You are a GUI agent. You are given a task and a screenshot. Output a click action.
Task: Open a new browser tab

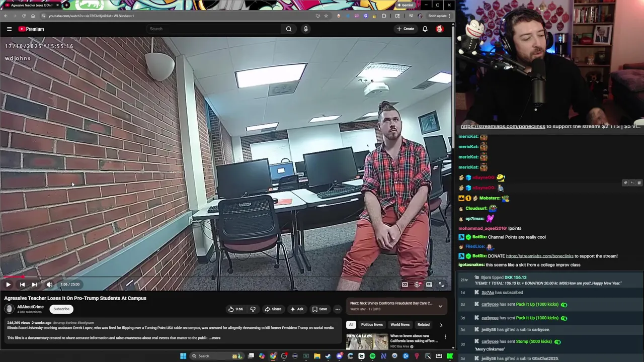[x=67, y=5]
